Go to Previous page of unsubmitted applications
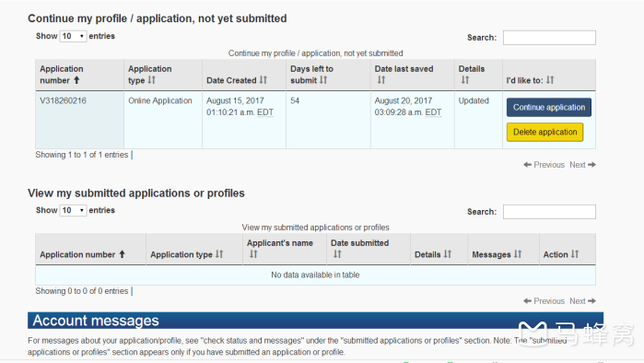The height and width of the screenshot is (363, 644). point(544,165)
